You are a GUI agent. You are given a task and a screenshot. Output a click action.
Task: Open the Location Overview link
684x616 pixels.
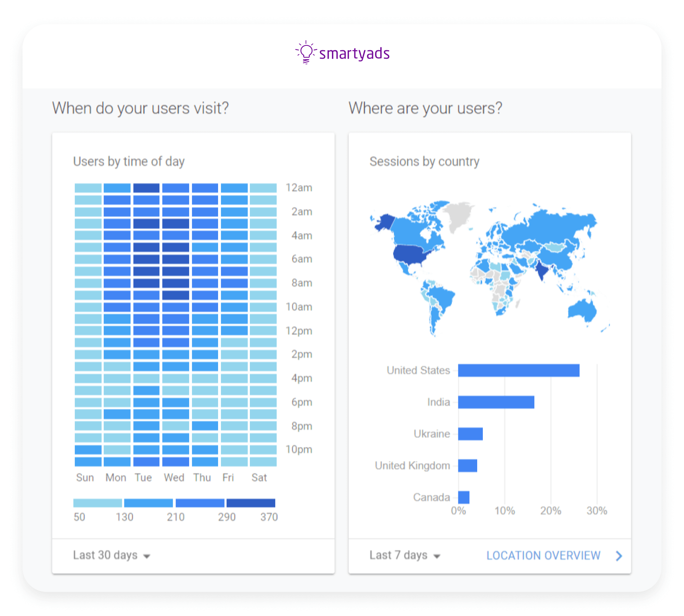543,556
